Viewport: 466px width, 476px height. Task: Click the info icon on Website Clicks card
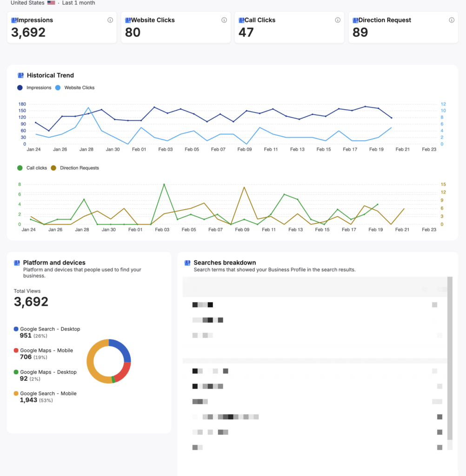[x=224, y=20]
